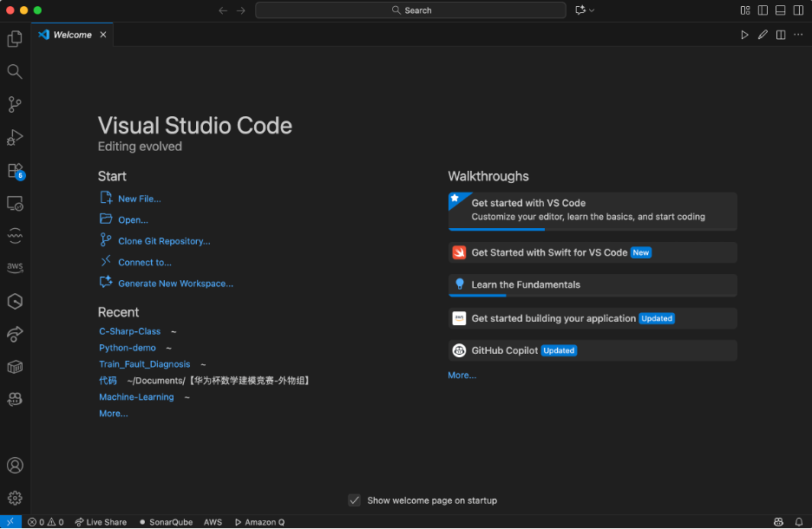Click the pencil edit icon in editor toolbar
The height and width of the screenshot is (529, 812).
click(x=763, y=35)
